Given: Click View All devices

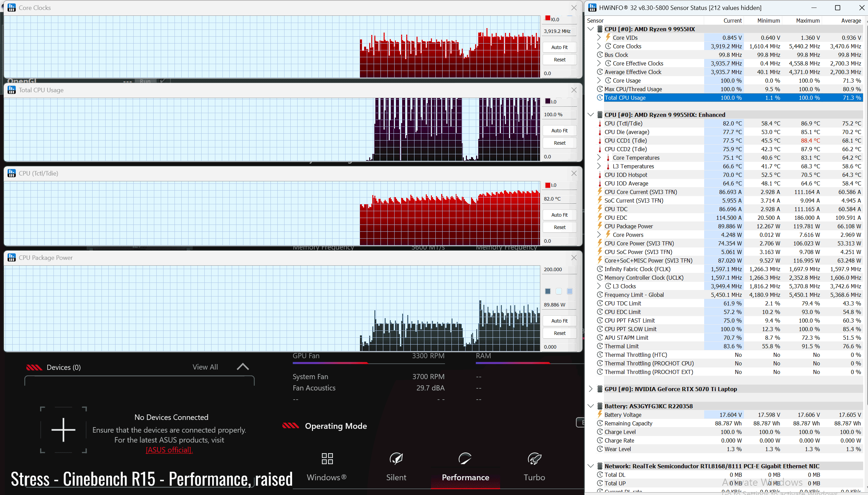Looking at the screenshot, I should coord(205,367).
